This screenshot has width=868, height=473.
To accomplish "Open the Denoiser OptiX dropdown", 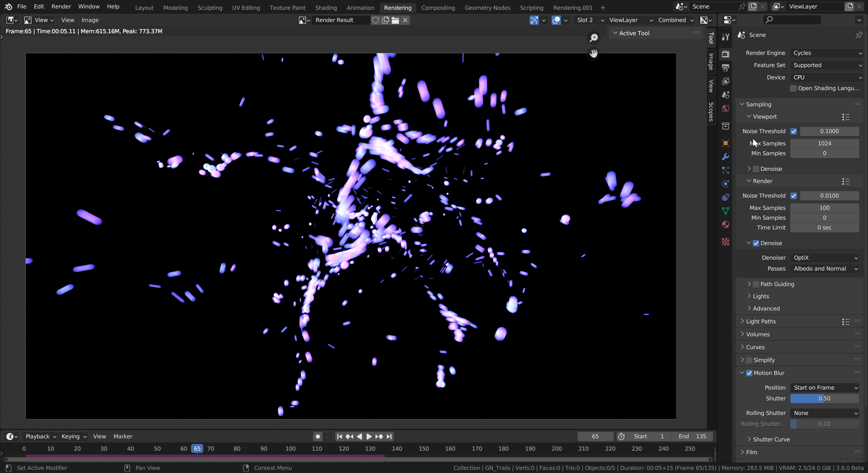I will coord(825,258).
